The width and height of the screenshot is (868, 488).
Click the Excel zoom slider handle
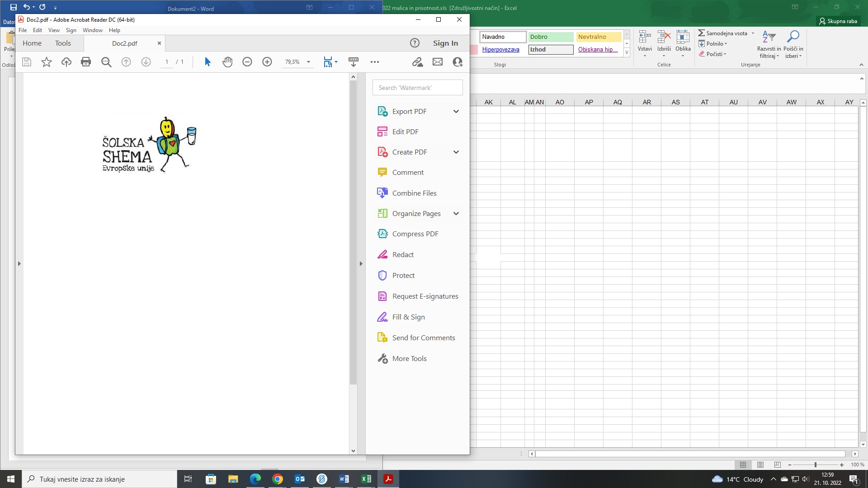(x=815, y=465)
